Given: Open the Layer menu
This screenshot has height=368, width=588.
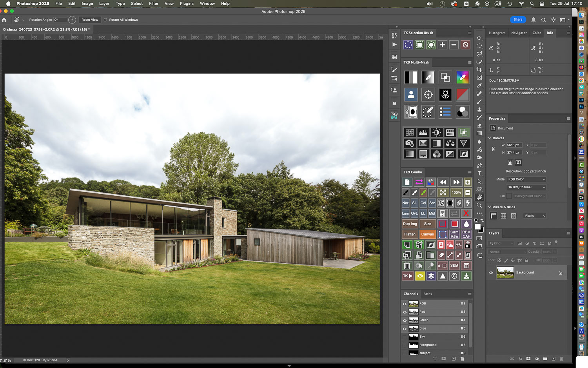Looking at the screenshot, I should [x=104, y=4].
